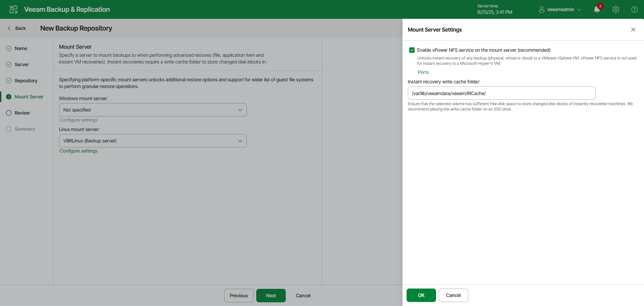Click Cancel in the wizard footer
644x306 pixels.
coord(303,296)
